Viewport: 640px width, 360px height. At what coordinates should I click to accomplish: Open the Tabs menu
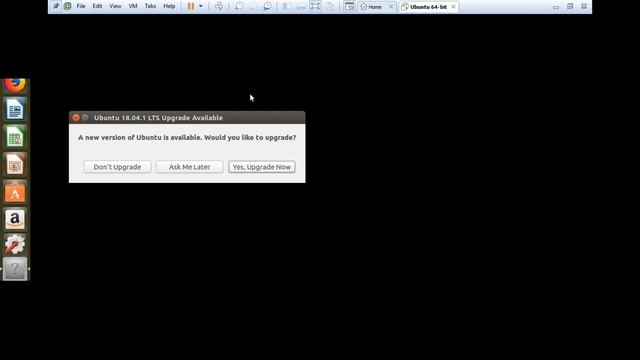point(150,6)
